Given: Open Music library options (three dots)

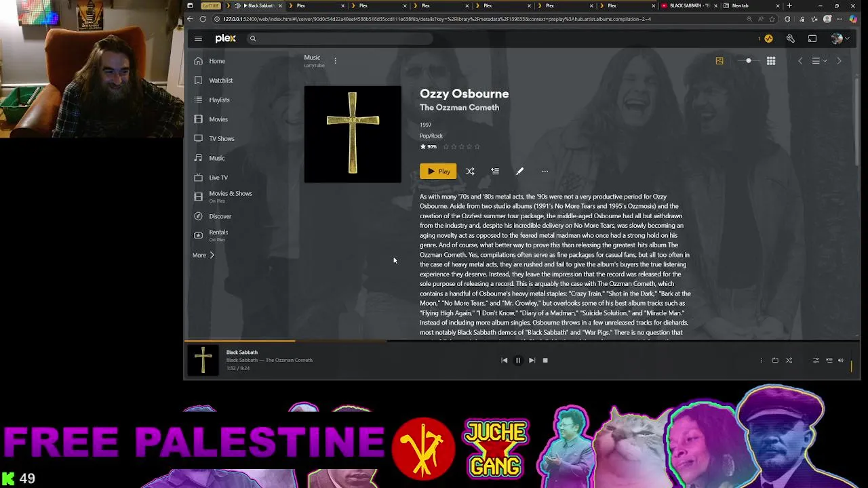Looking at the screenshot, I should click(335, 60).
